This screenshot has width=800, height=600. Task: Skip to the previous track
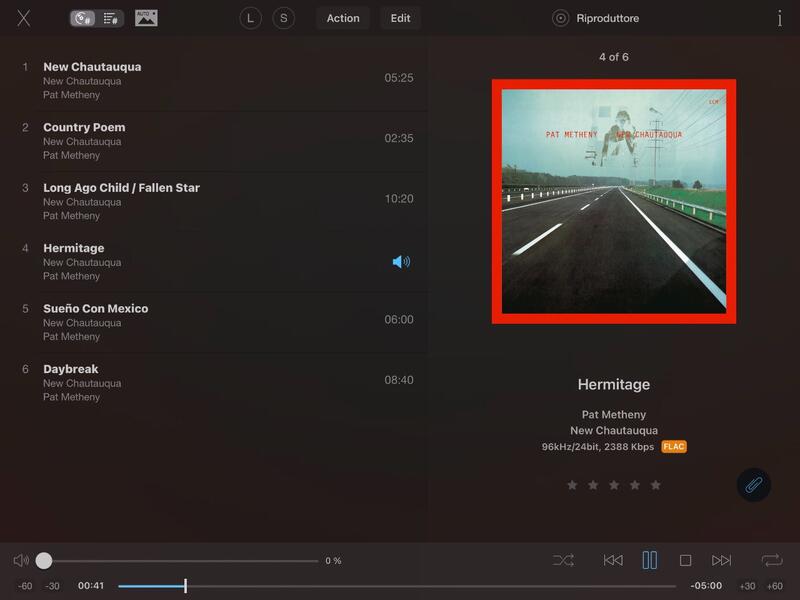[x=613, y=561]
